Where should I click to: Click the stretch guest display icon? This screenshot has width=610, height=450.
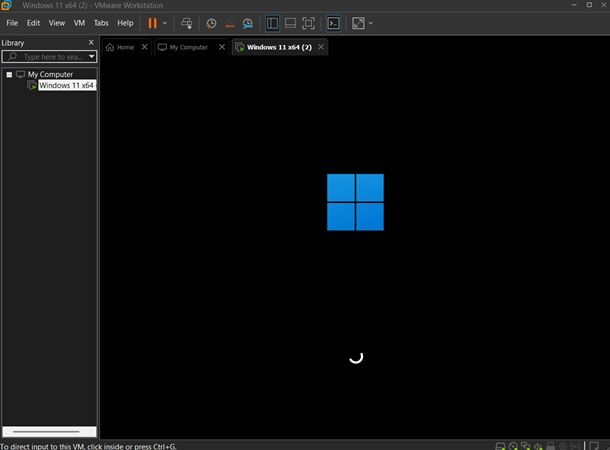tap(358, 23)
